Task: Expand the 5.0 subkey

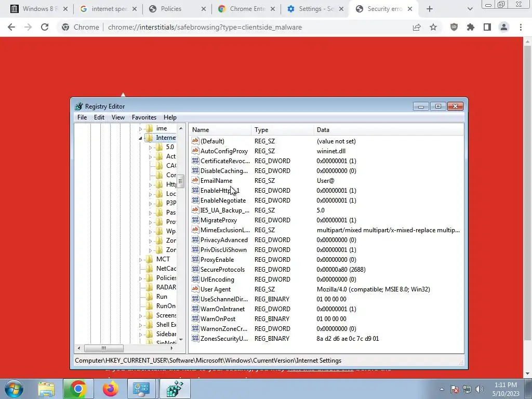Action: pos(150,148)
